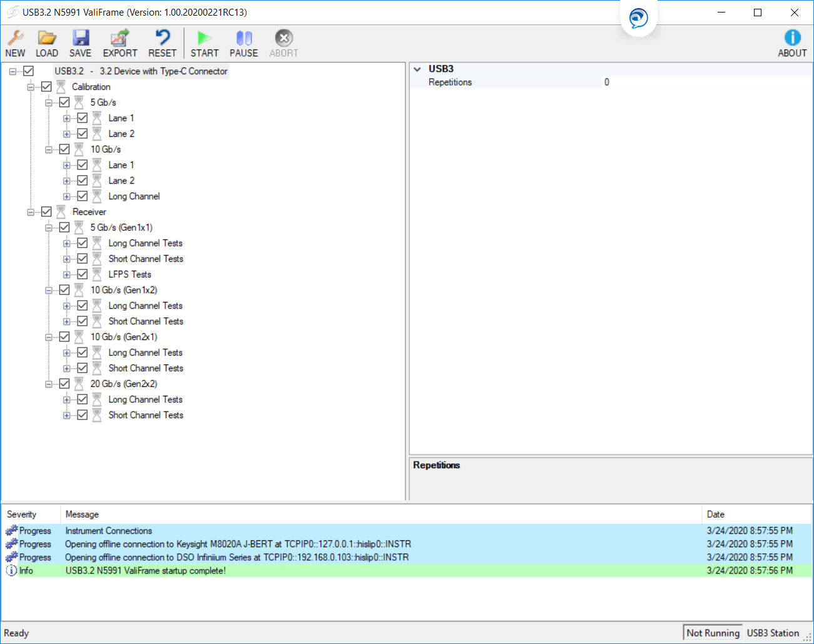This screenshot has width=814, height=644.
Task: Open the LOAD folder icon to load a configuration
Action: click(46, 43)
